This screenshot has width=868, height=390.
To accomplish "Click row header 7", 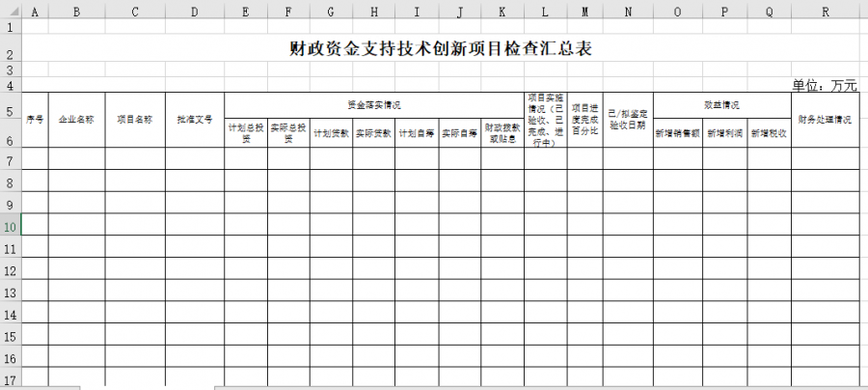I will pos(11,158).
